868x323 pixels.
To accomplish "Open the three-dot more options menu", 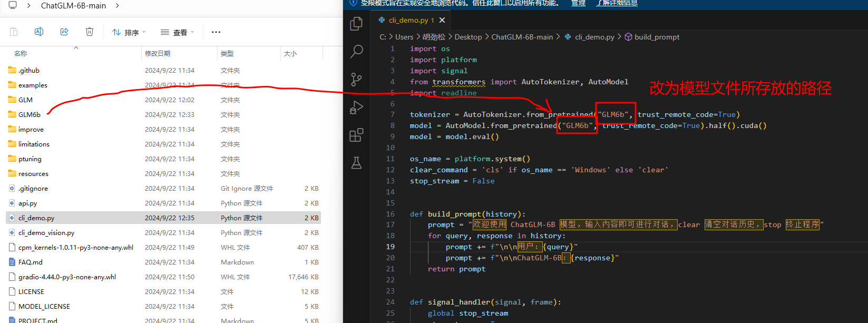I will coord(216,32).
